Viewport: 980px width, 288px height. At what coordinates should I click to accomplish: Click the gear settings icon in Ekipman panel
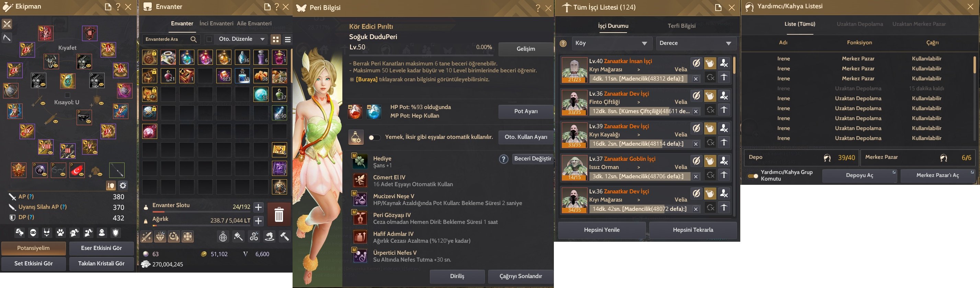[123, 185]
